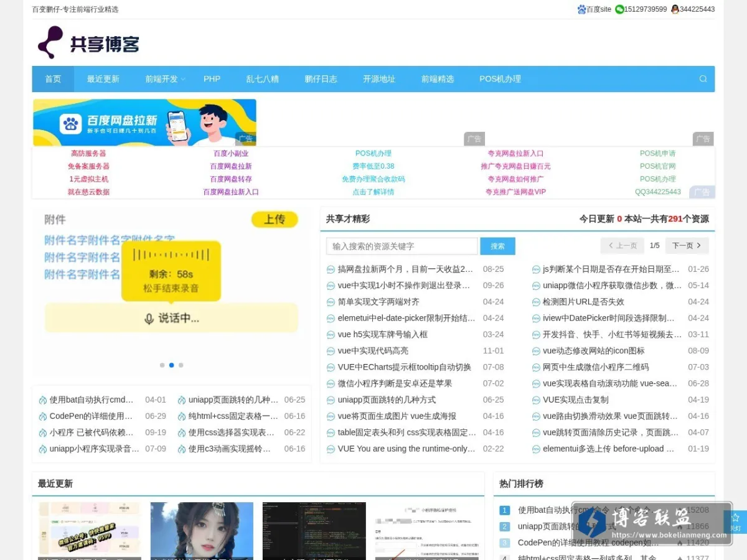This screenshot has width=747, height=560.
Task: Open the POS机办理 nav item
Action: (x=500, y=79)
